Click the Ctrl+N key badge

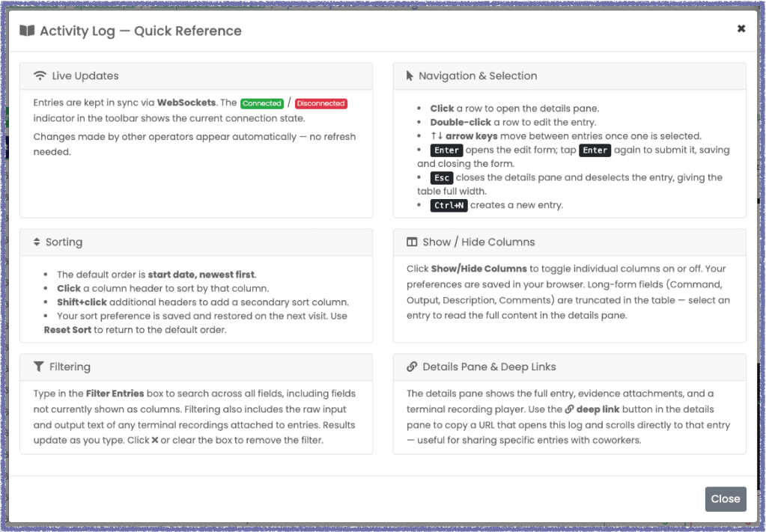coord(449,205)
